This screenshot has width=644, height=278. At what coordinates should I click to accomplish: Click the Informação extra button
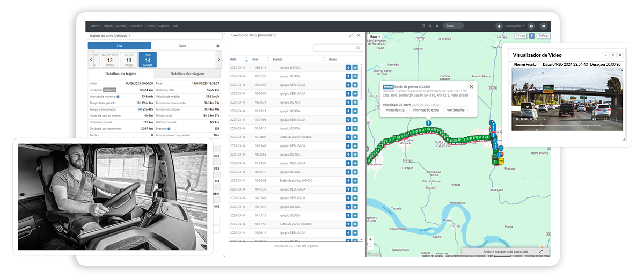click(x=426, y=110)
